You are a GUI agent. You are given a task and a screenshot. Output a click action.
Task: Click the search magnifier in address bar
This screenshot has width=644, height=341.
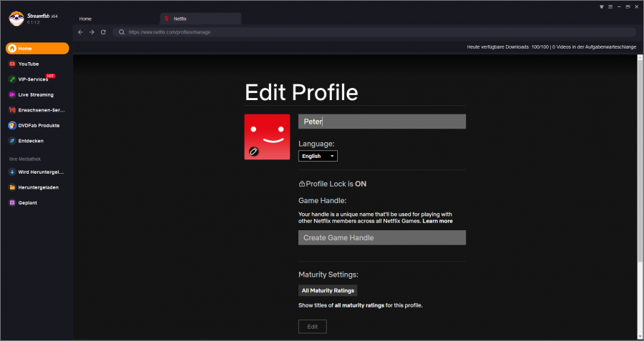[122, 32]
